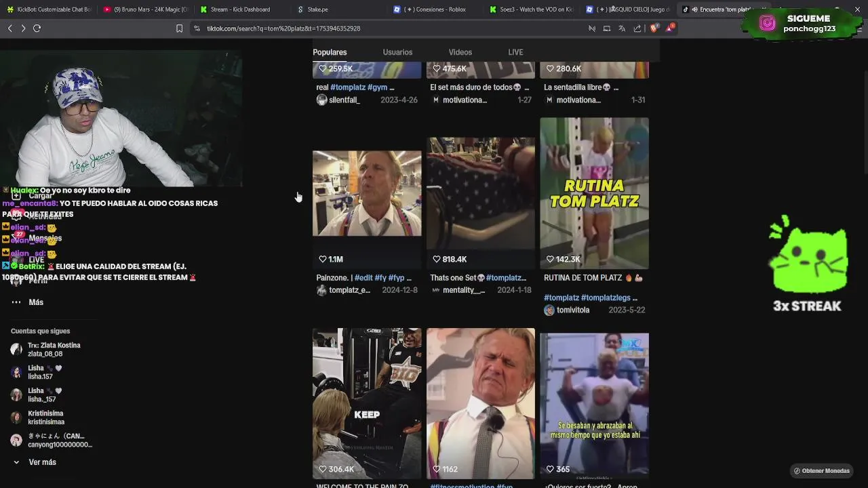This screenshot has height=488, width=868.
Task: Switch to the Populares tab
Action: pos(330,52)
